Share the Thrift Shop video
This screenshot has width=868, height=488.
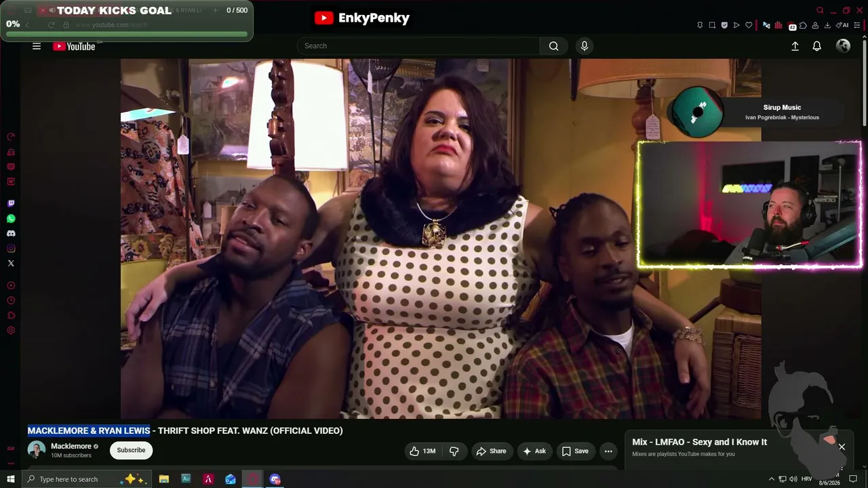(x=491, y=451)
